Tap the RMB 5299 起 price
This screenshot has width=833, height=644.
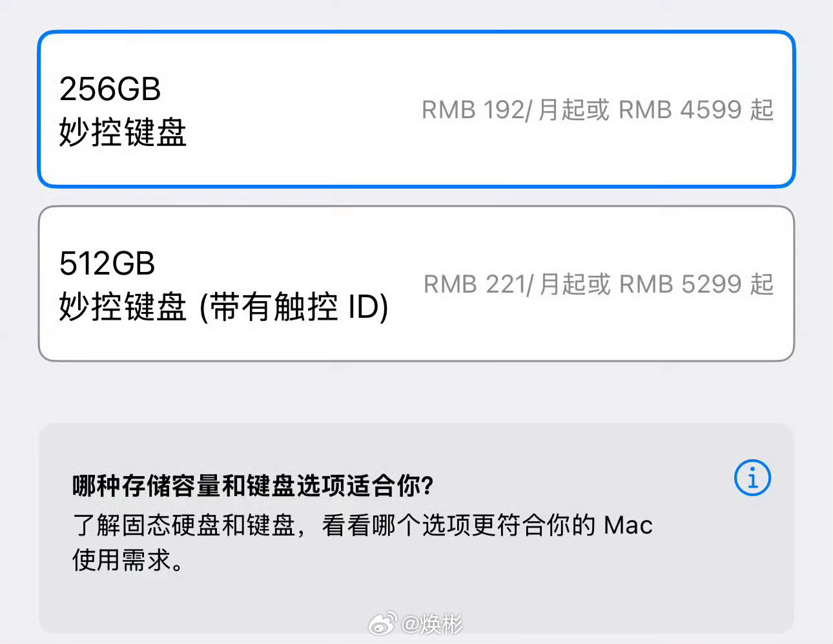697,284
